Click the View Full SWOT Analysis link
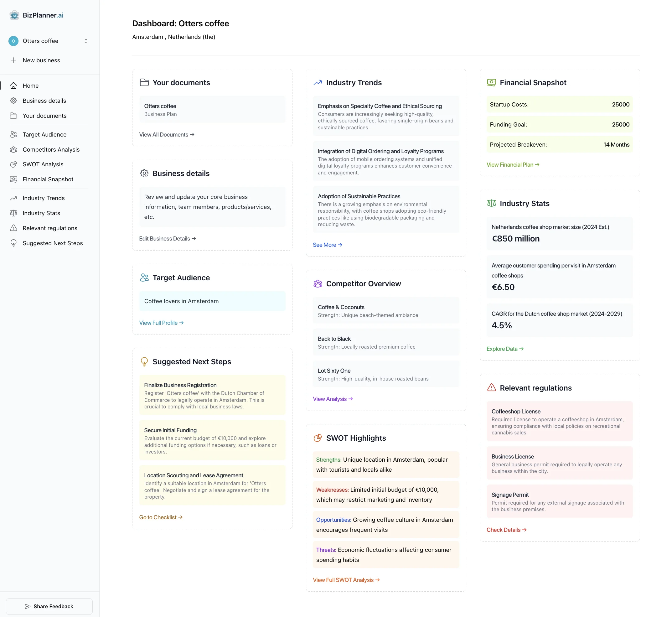 [x=346, y=580]
